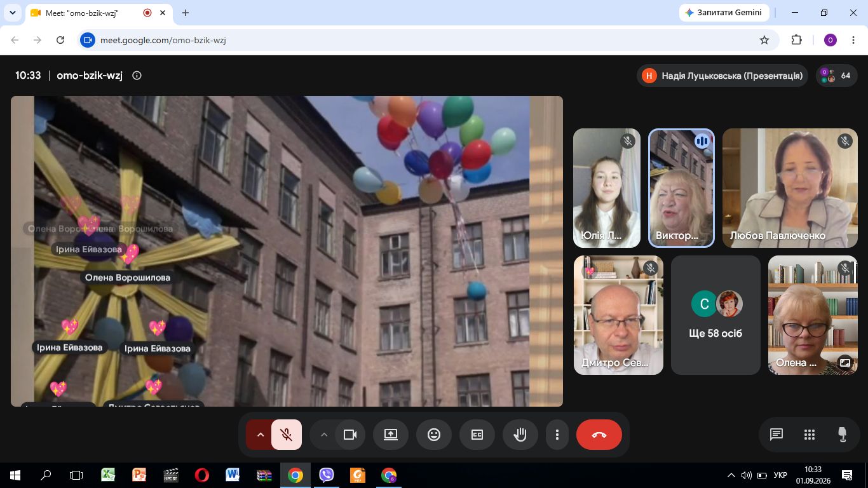Expand video settings chevron
The width and height of the screenshot is (868, 488).
[x=323, y=435]
